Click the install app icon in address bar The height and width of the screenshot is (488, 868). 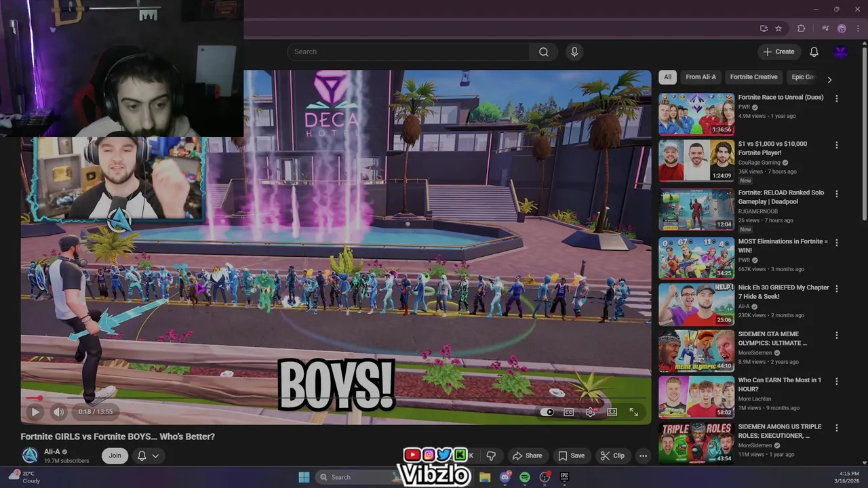pyautogui.click(x=764, y=28)
